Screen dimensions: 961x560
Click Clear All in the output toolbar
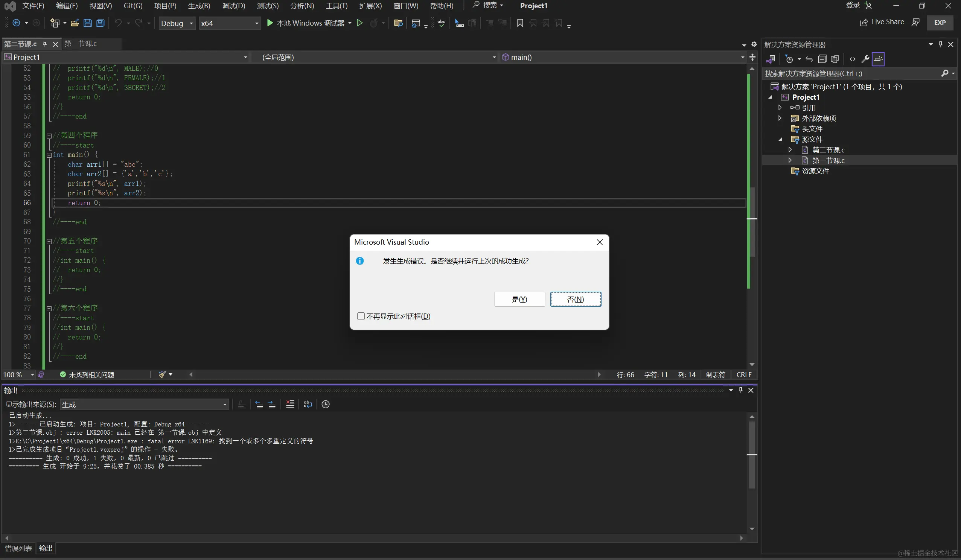(290, 405)
